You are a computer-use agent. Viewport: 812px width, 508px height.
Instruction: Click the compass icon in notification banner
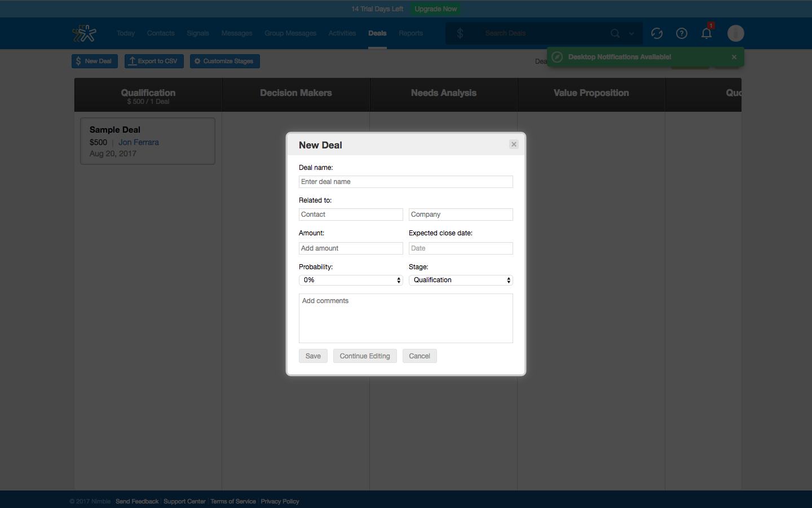click(557, 57)
